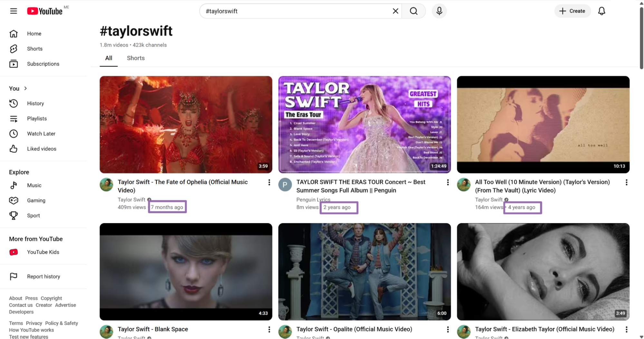Image resolution: width=644 pixels, height=339 pixels.
Task: Play the Eras Tour Greatest Hits thumbnail
Action: tap(364, 125)
